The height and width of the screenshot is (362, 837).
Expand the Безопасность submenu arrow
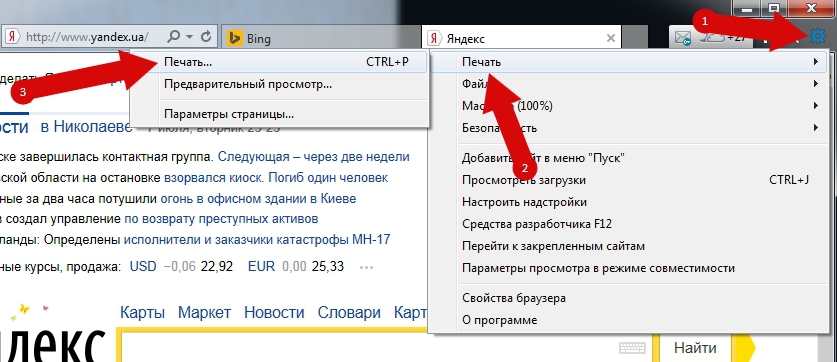(x=816, y=128)
